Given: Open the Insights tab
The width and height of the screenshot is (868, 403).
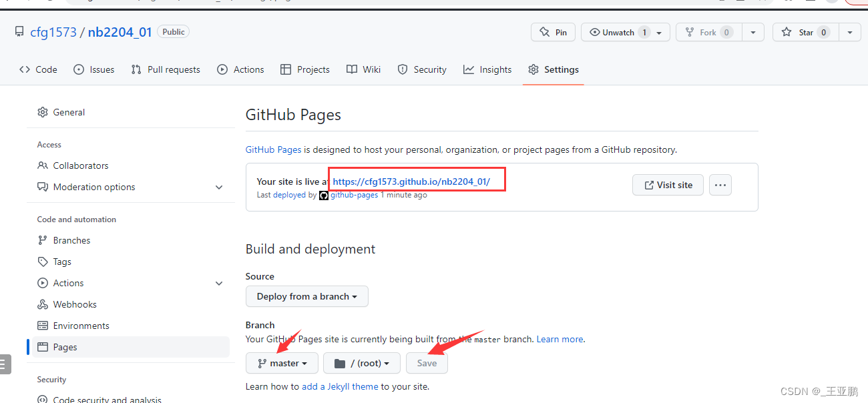Looking at the screenshot, I should [487, 69].
